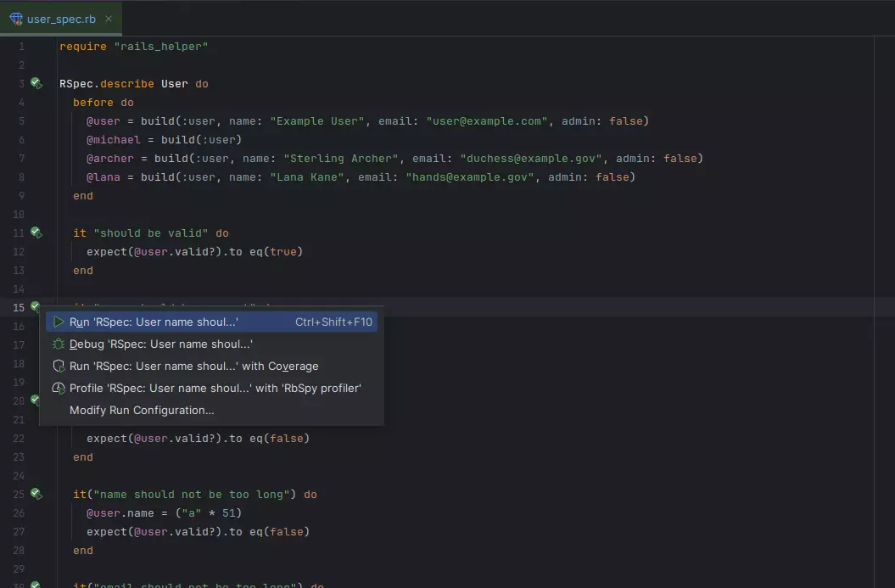Viewport: 895px width, 588px height.
Task: Click line number 12 in the gutter
Action: (x=19, y=250)
